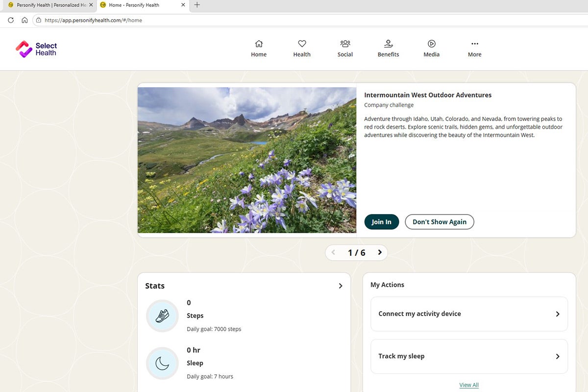Open Track my sleep action

[469, 356]
